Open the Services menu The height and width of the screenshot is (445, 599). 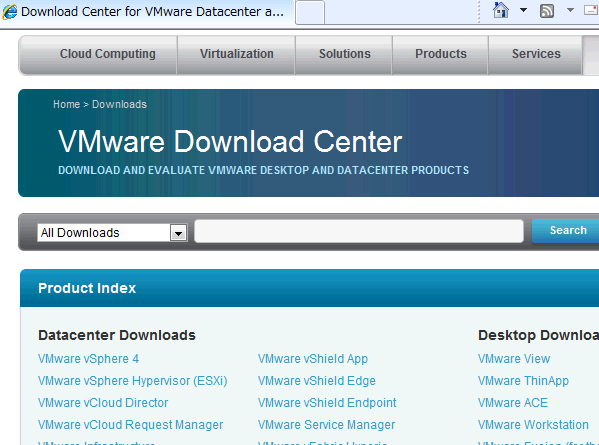[536, 54]
